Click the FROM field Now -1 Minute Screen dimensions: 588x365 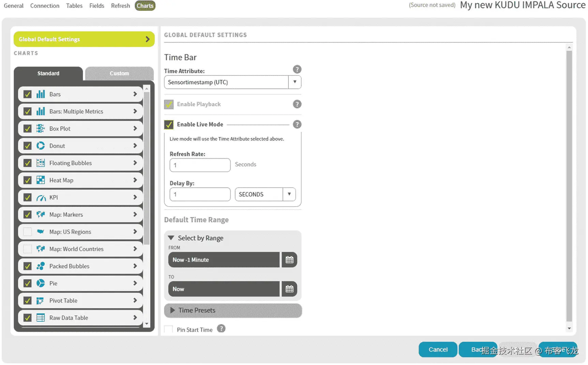tap(224, 260)
